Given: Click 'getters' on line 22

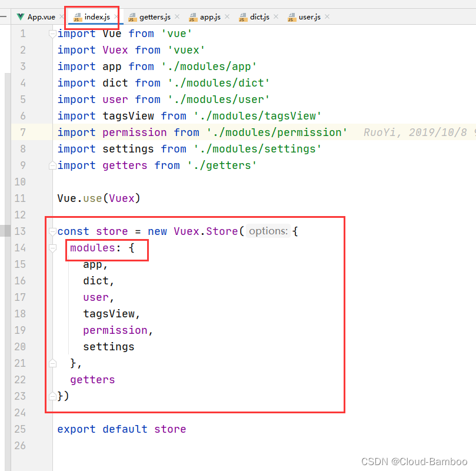Looking at the screenshot, I should click(92, 380).
